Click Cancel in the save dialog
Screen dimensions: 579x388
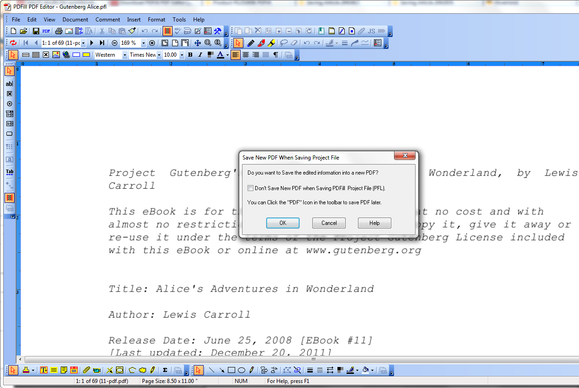(329, 223)
